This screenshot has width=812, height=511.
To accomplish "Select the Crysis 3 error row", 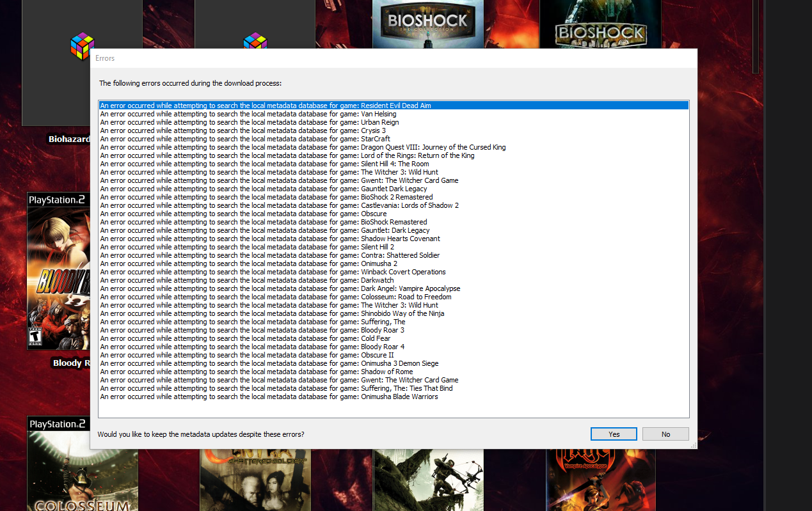I will click(394, 130).
